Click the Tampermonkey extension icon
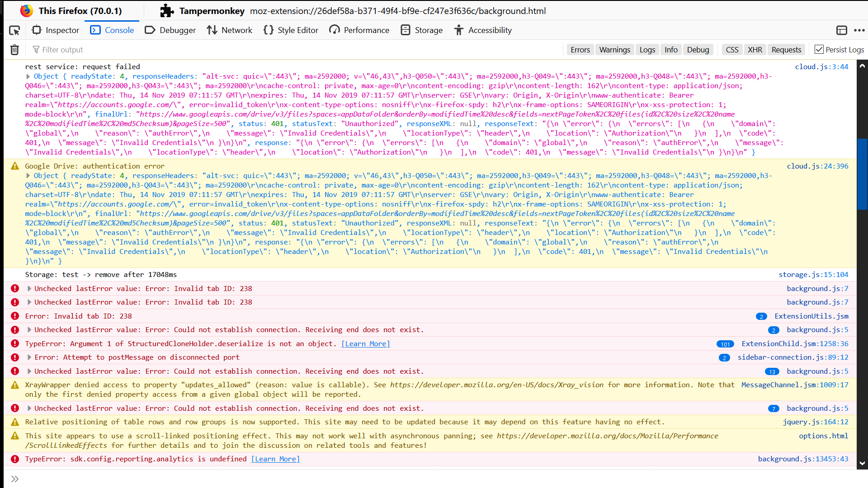Image resolution: width=868 pixels, height=488 pixels. (x=167, y=10)
